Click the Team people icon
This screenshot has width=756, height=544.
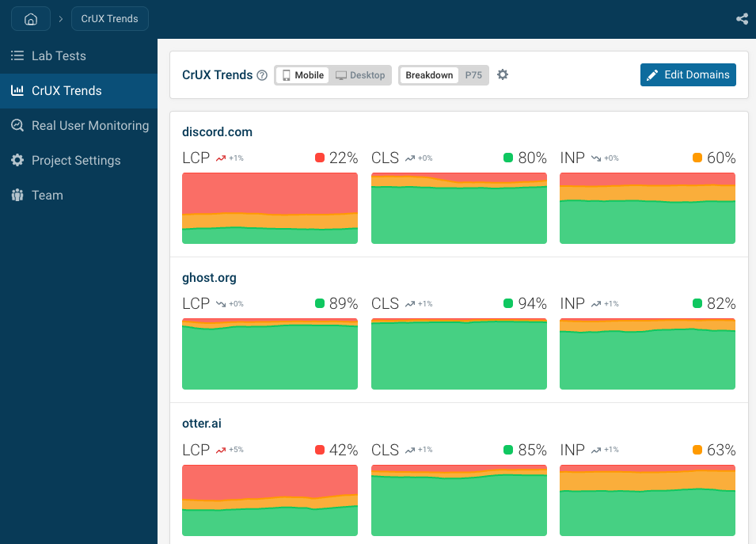tap(17, 195)
